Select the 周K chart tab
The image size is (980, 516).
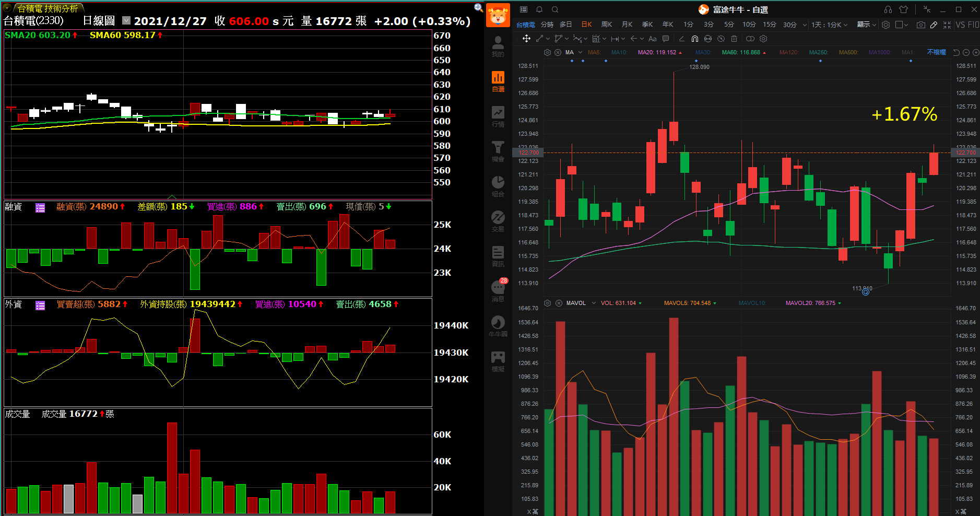pyautogui.click(x=607, y=25)
